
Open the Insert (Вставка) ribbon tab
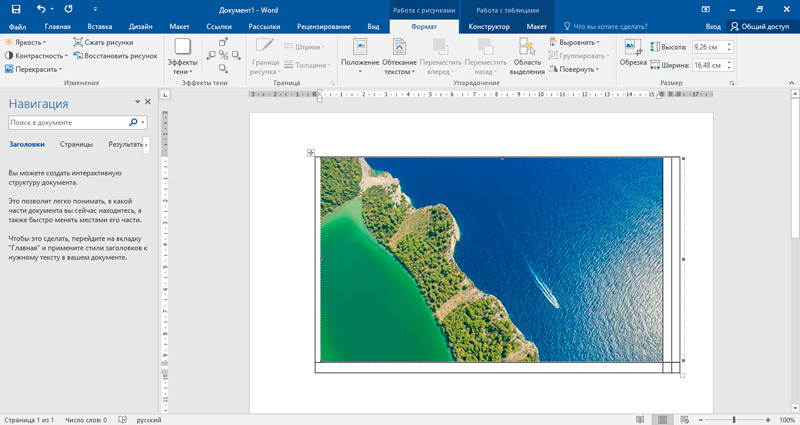[x=100, y=25]
